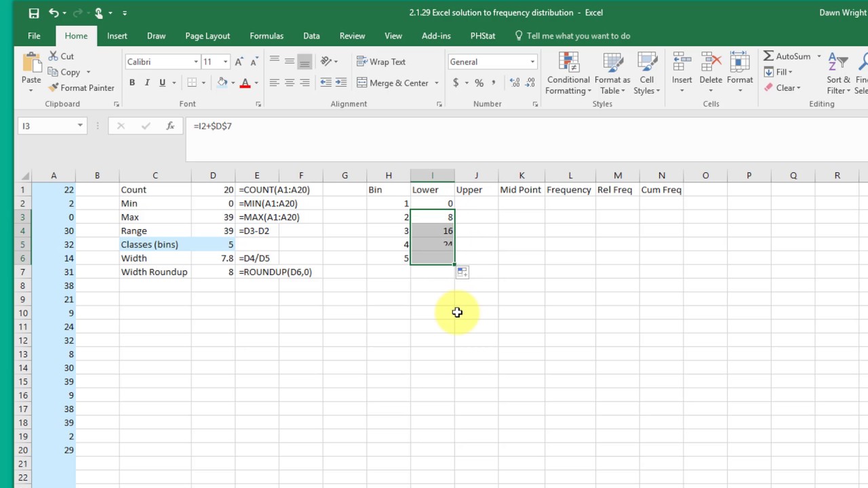Cut the selected cells
Screen dimensions: 868x488
pyautogui.click(x=60, y=56)
